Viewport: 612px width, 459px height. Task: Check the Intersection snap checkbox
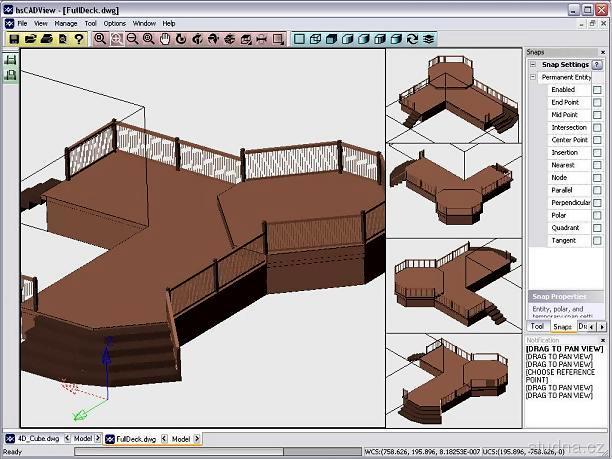597,127
